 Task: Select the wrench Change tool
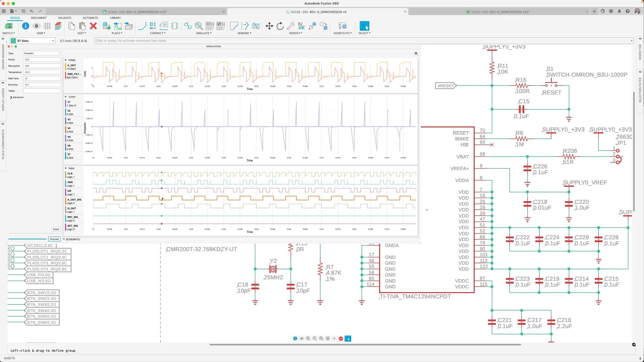291,26
